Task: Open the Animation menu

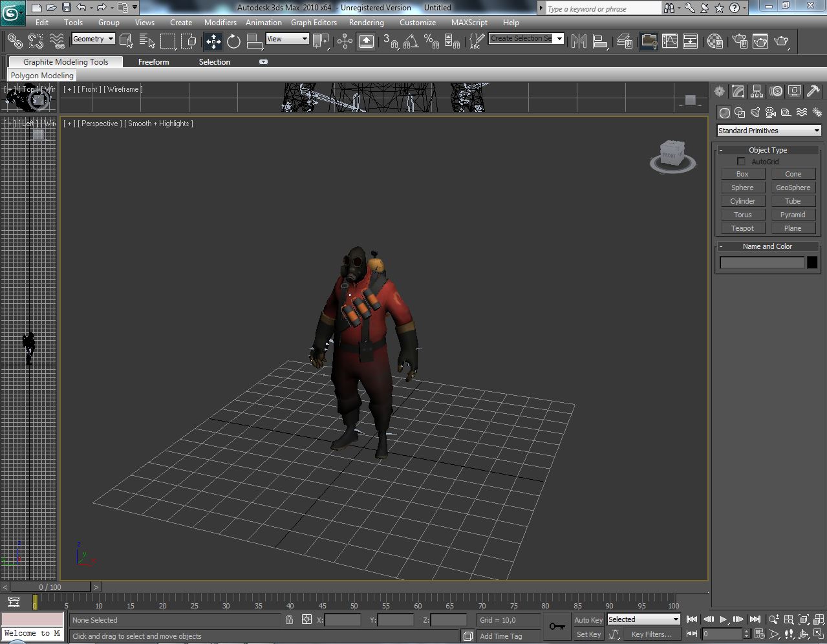Action: click(264, 22)
